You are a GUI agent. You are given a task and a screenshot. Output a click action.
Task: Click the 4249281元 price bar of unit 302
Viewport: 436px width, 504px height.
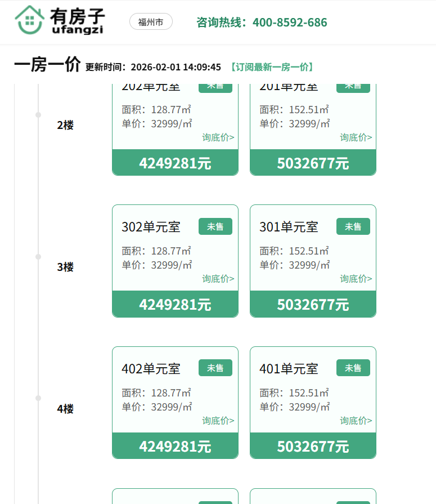click(x=175, y=304)
